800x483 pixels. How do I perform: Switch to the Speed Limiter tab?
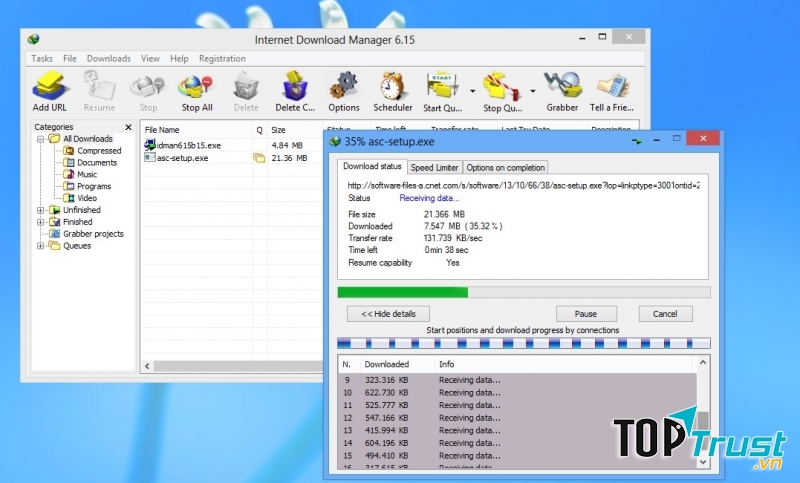434,167
